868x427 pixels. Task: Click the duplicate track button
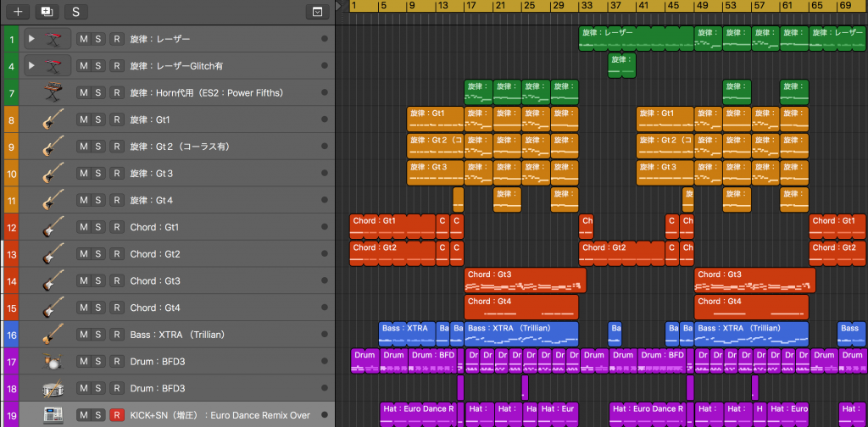point(46,12)
